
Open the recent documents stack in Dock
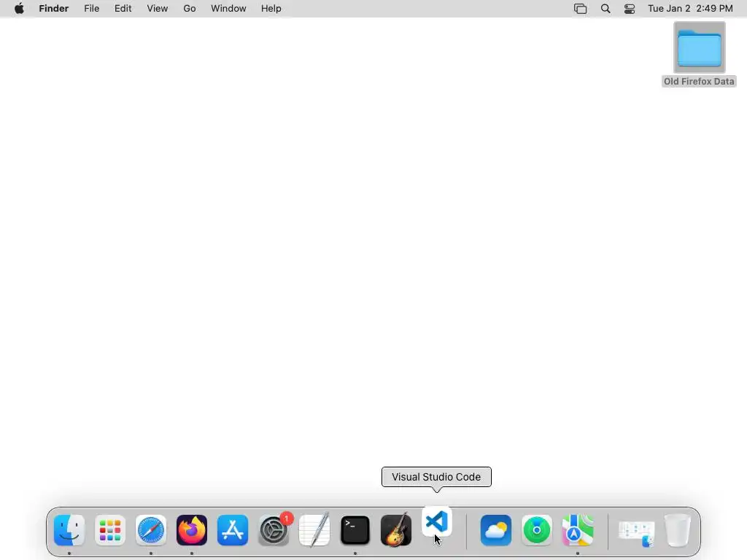[637, 532]
